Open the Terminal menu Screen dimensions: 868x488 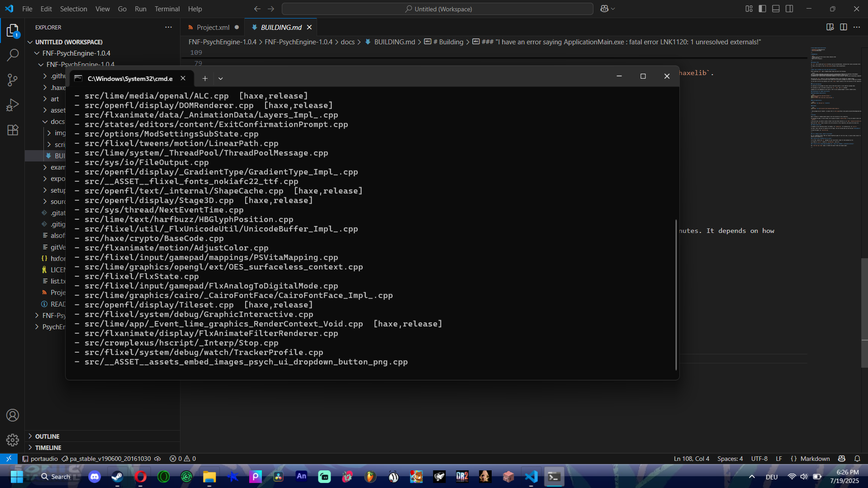167,9
